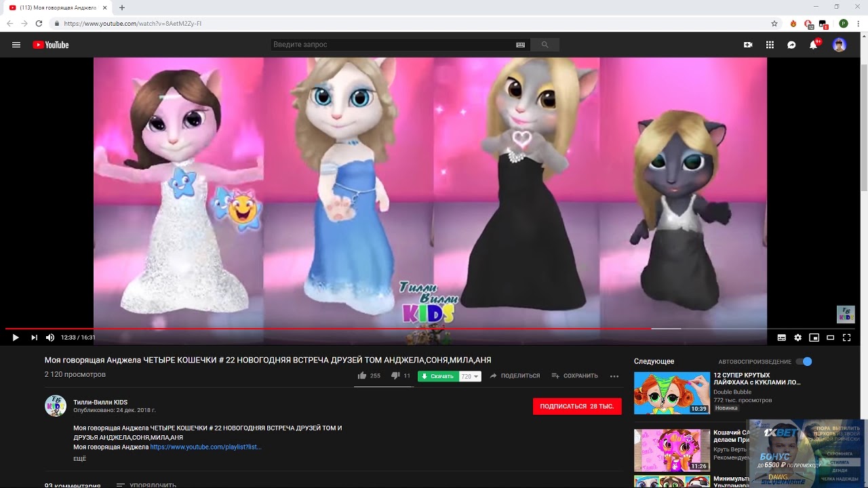
Task: Open the Chrome three-dot menu
Action: pos(859,23)
